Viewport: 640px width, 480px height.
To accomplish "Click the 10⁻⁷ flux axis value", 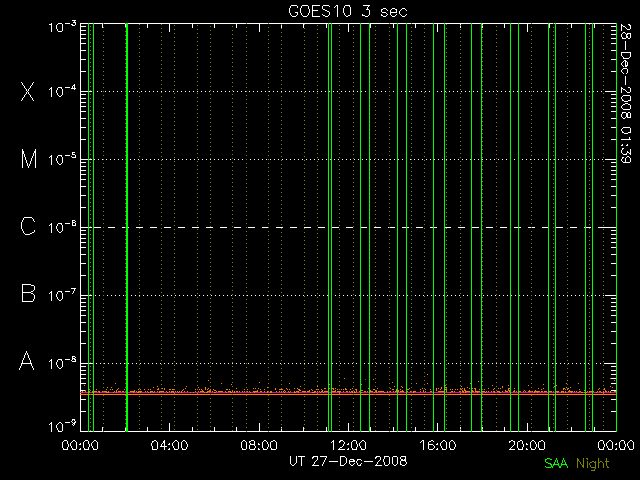I will [x=62, y=294].
